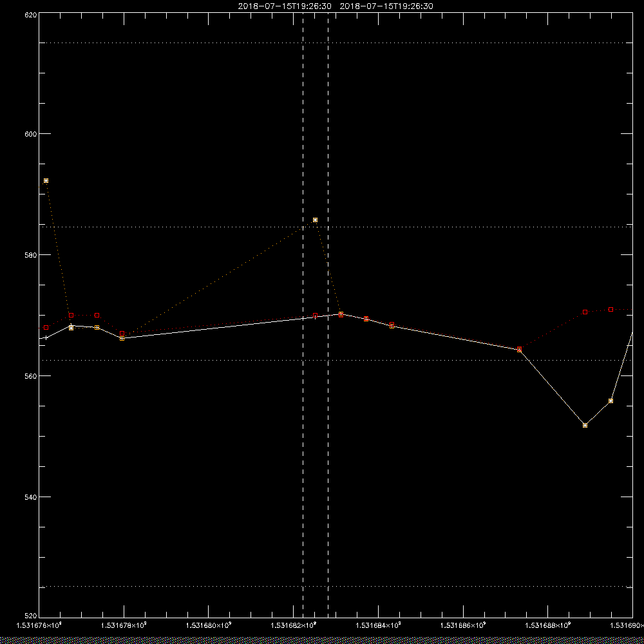Pick the lowest data point near 552
This screenshot has width=644, height=644.
(585, 426)
